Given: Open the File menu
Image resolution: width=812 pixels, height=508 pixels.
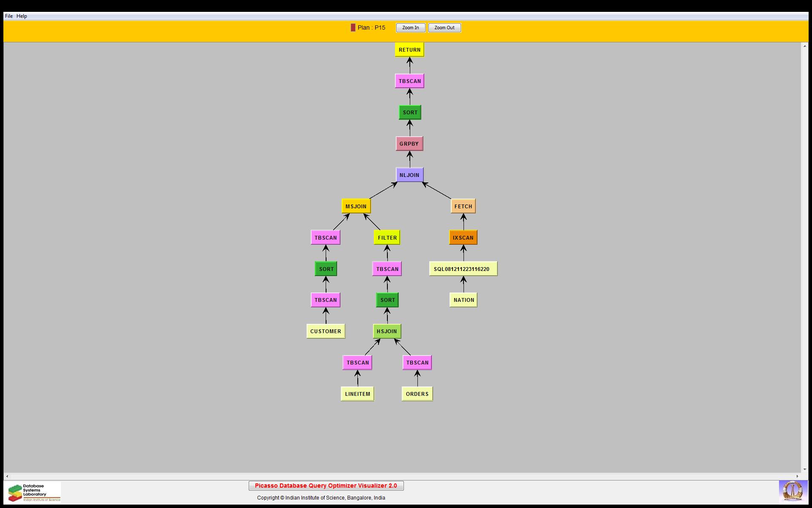Looking at the screenshot, I should [8, 16].
